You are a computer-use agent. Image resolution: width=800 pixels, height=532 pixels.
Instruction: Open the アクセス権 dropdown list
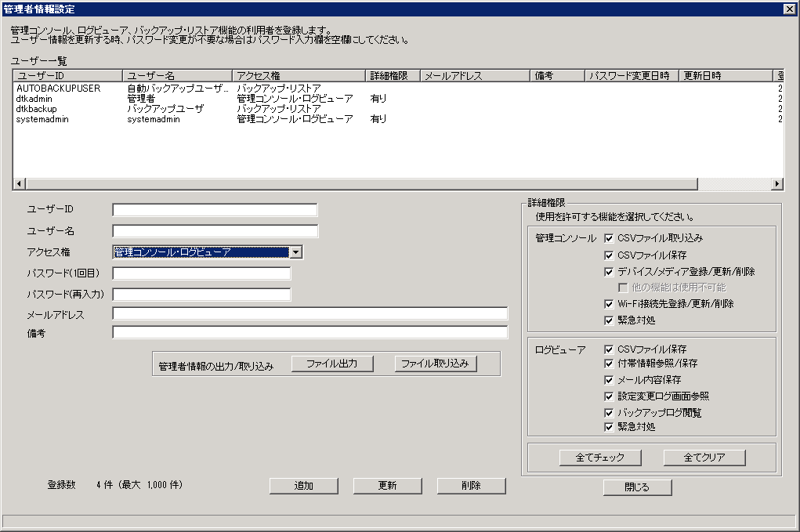coord(295,252)
